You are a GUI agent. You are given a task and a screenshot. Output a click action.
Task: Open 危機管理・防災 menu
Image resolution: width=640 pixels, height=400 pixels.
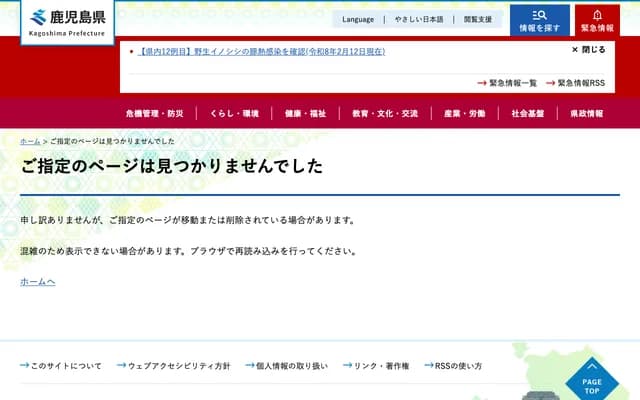click(154, 114)
